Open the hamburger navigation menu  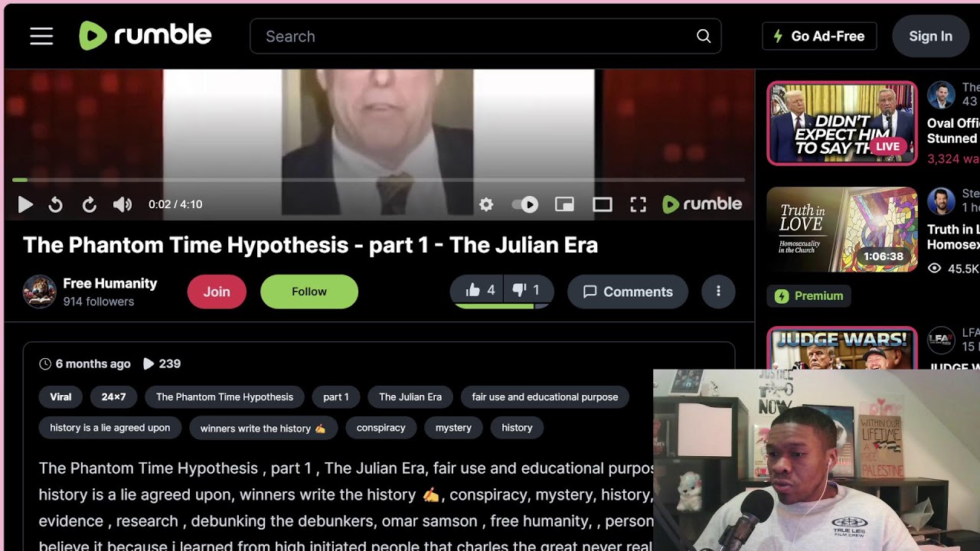click(41, 36)
